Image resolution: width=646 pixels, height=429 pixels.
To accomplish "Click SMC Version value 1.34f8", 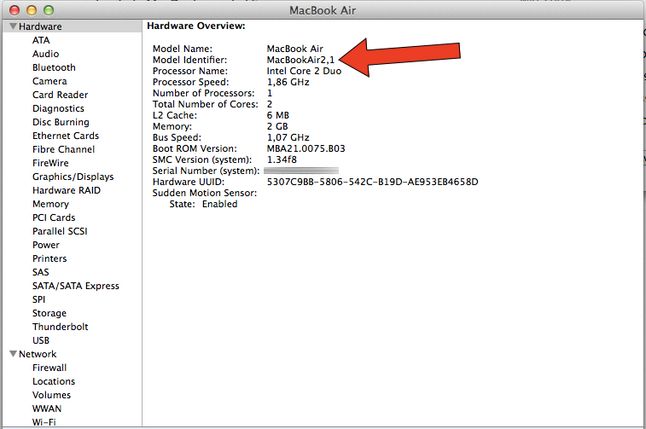I will (x=281, y=159).
